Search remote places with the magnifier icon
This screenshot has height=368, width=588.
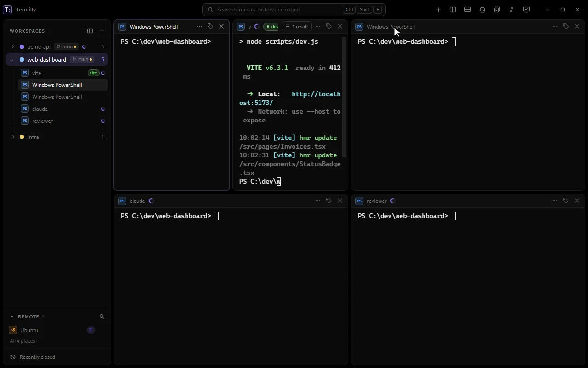(102, 316)
